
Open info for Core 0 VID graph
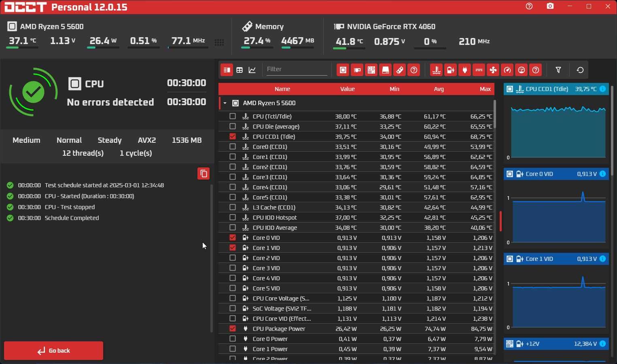pyautogui.click(x=602, y=174)
